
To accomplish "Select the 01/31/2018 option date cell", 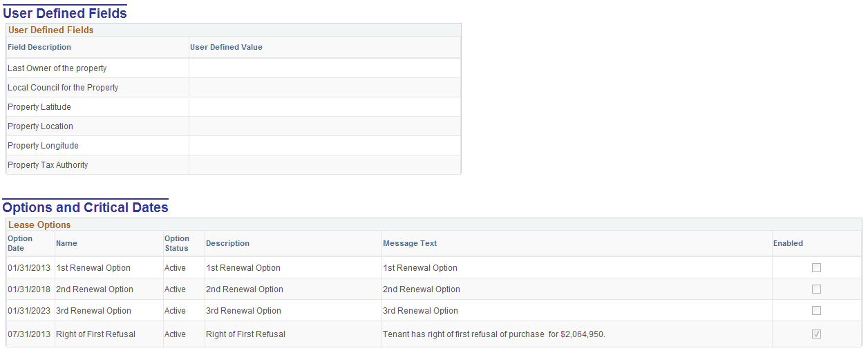I will (29, 289).
